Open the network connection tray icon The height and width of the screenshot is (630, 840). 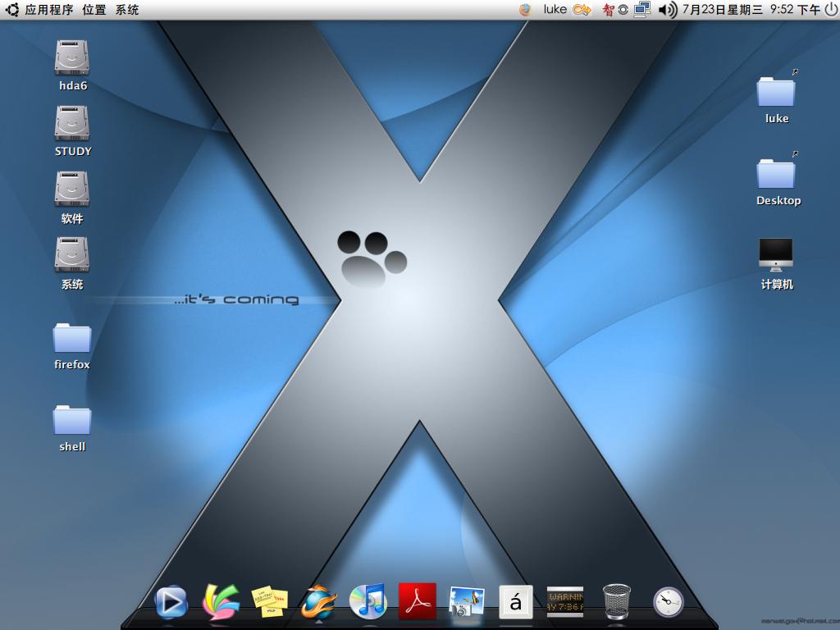tap(641, 10)
